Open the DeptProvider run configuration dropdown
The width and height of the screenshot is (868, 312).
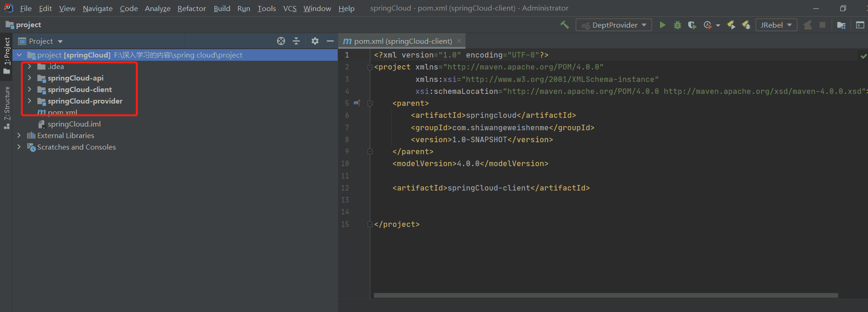(x=614, y=25)
